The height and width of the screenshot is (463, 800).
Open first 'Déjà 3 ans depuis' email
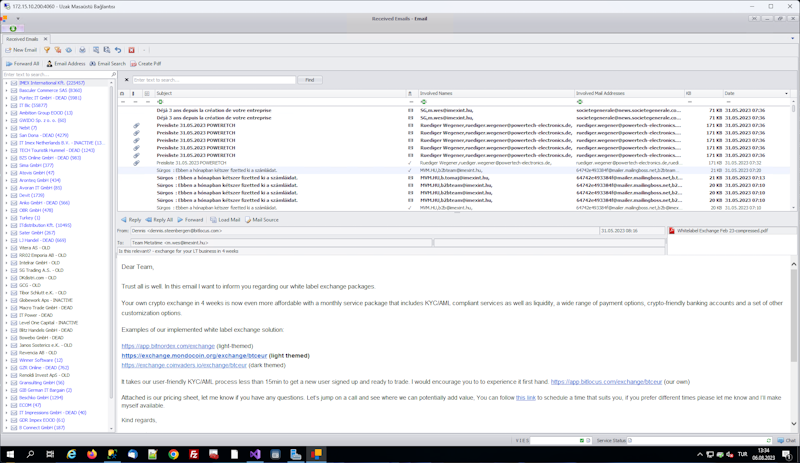click(454, 110)
